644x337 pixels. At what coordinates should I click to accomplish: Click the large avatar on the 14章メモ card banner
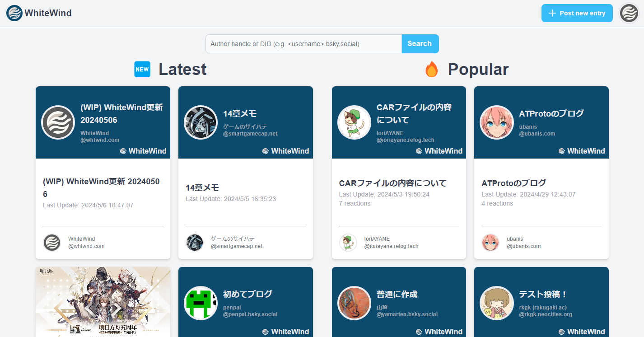pyautogui.click(x=201, y=122)
